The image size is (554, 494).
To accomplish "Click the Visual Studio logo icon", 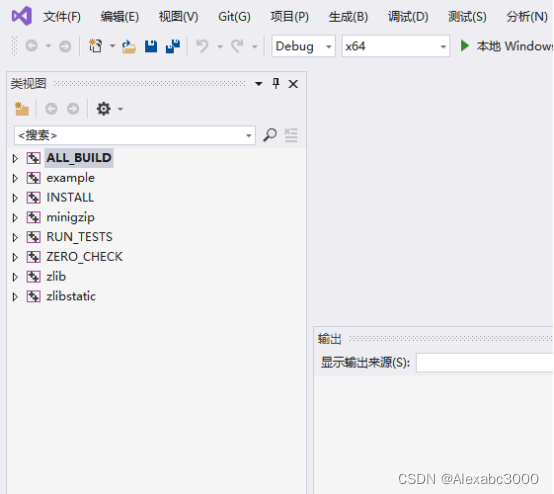I will tap(22, 16).
